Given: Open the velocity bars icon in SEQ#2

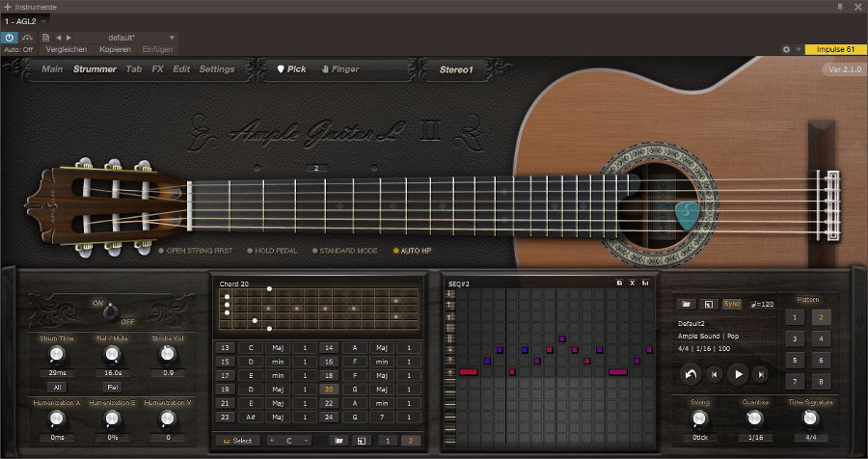Looking at the screenshot, I should coord(645,283).
